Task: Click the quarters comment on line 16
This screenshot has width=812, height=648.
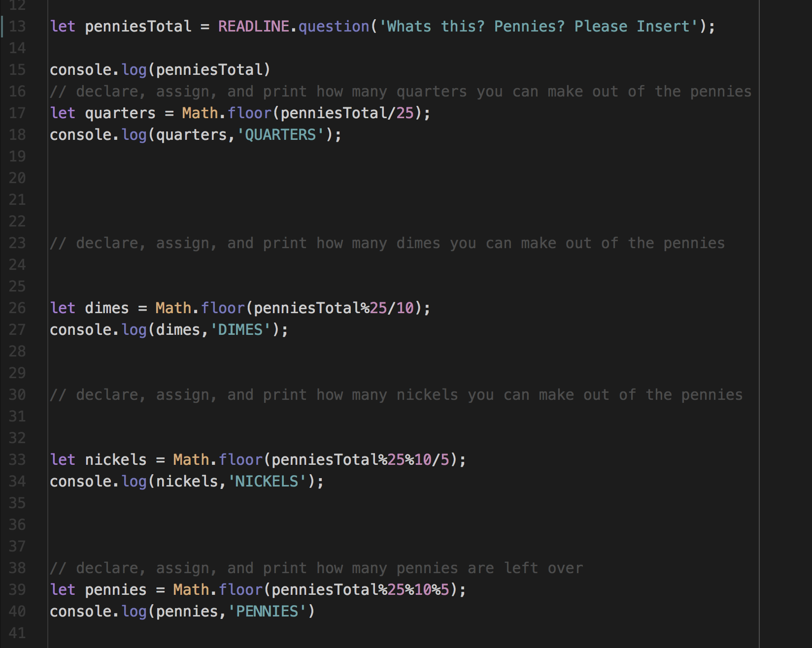Action: (400, 91)
